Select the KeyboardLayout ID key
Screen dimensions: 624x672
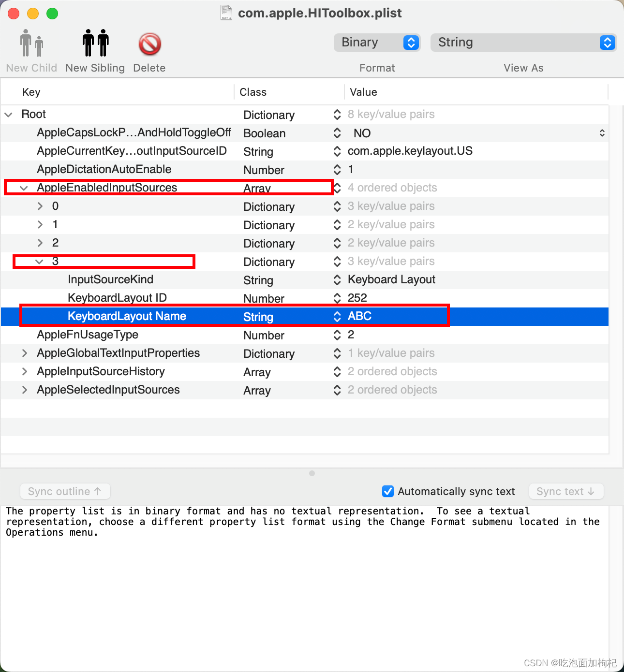[117, 298]
